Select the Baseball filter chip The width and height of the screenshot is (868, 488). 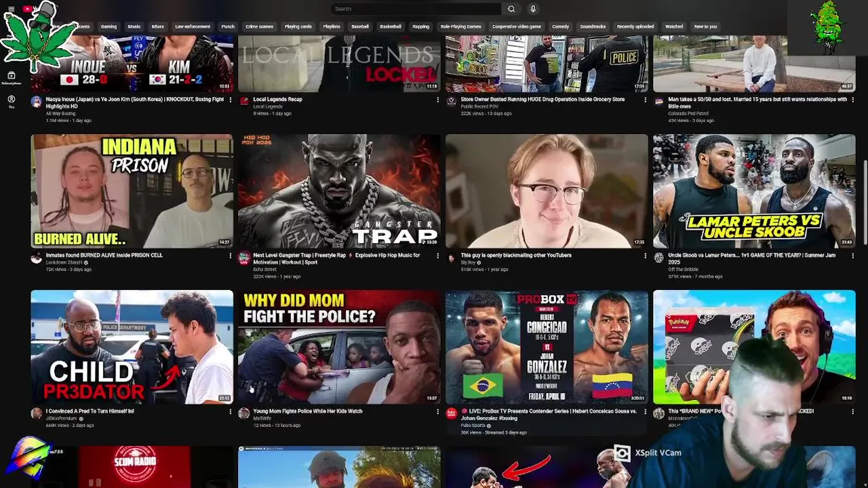[360, 26]
